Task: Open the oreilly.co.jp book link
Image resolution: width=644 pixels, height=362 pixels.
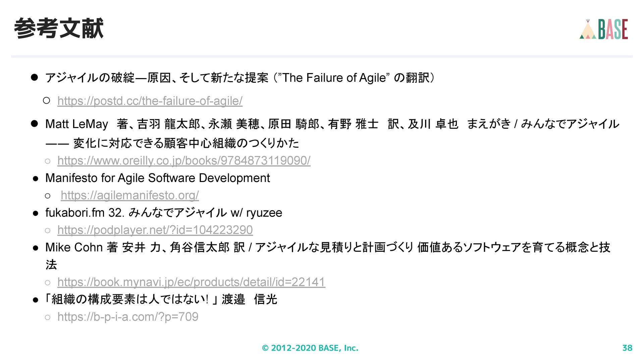Action: coord(184,161)
